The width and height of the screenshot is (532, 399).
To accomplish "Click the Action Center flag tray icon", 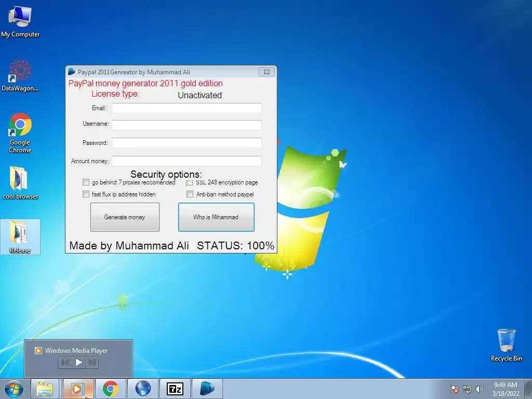I will 455,389.
